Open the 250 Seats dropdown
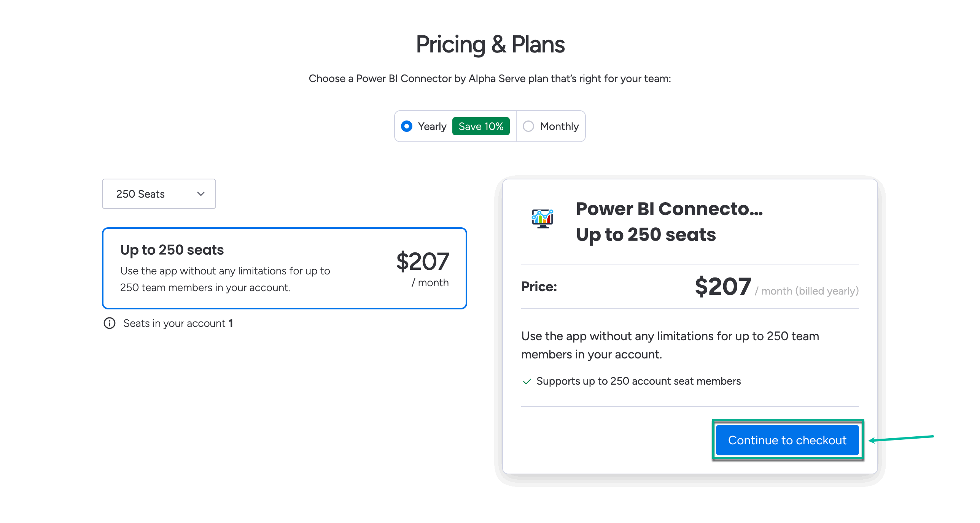 159,194
